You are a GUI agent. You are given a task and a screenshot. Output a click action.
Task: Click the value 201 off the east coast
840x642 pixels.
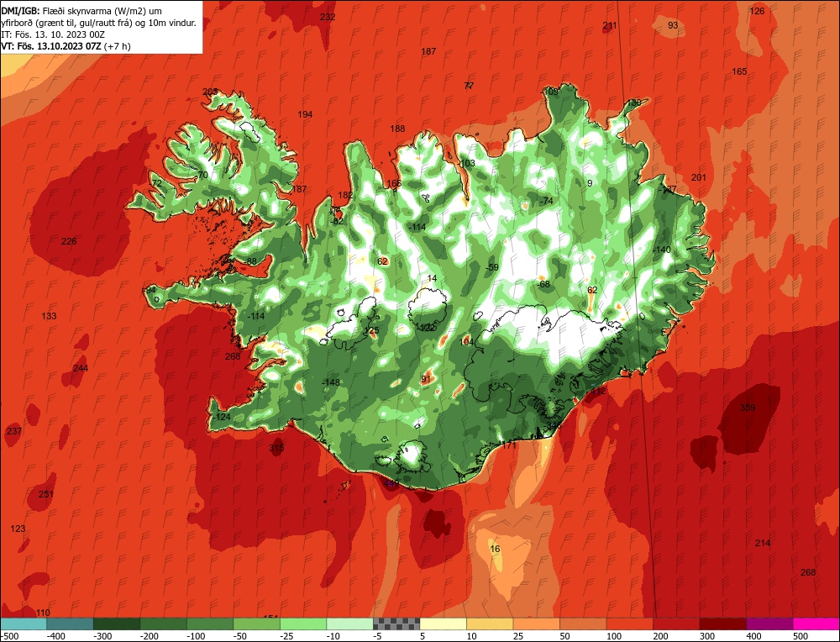(699, 177)
